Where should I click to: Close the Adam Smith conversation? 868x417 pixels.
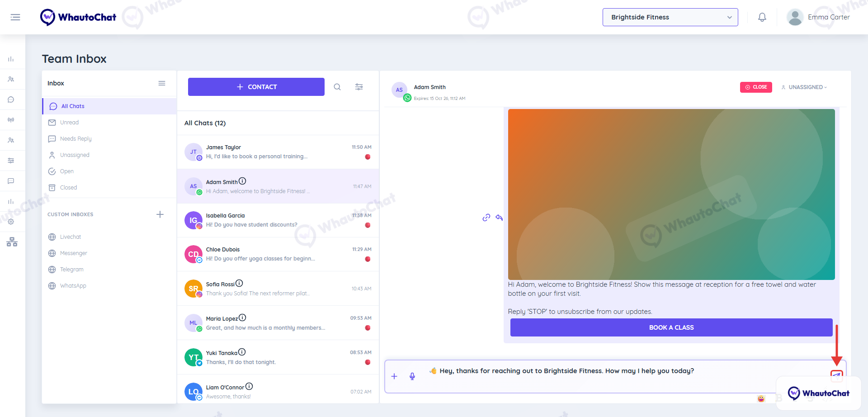pyautogui.click(x=756, y=87)
